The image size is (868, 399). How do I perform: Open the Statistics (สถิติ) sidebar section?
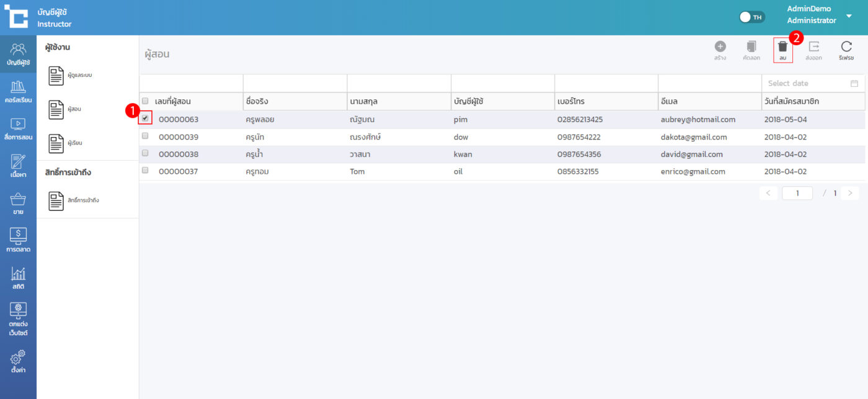[18, 278]
